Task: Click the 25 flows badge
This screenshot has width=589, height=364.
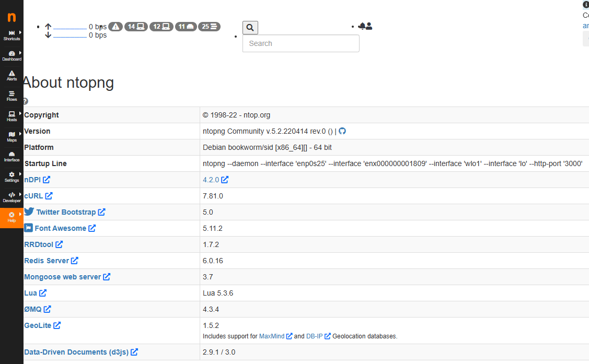Action: (x=209, y=27)
